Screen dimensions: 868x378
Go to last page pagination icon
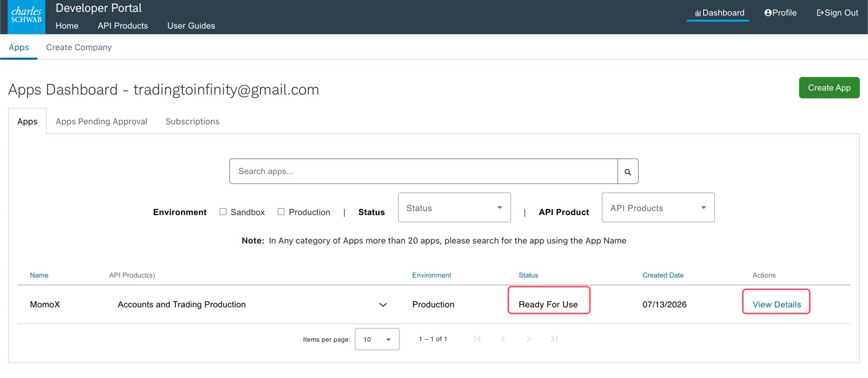(x=554, y=339)
